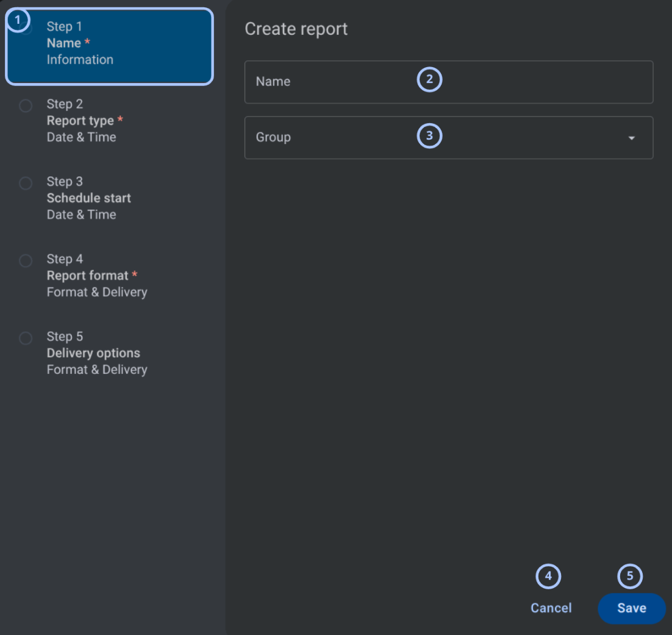Switch to Step 4 Report format
Screen dimensions: 672x635
(109, 276)
